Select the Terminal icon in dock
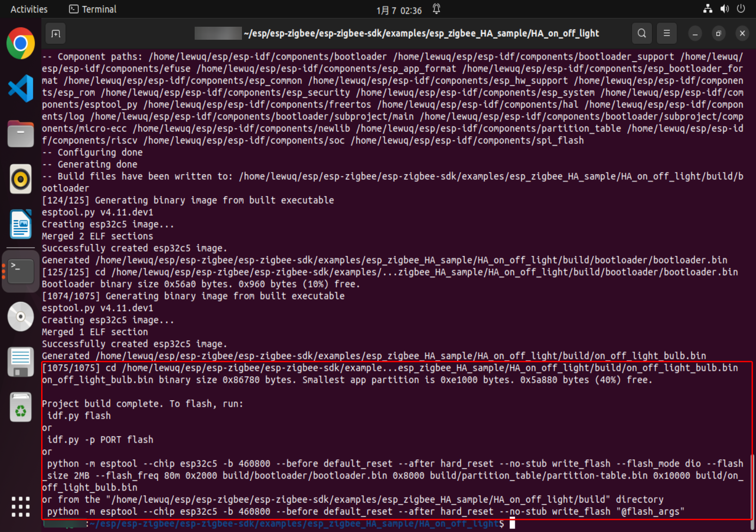 [x=21, y=271]
